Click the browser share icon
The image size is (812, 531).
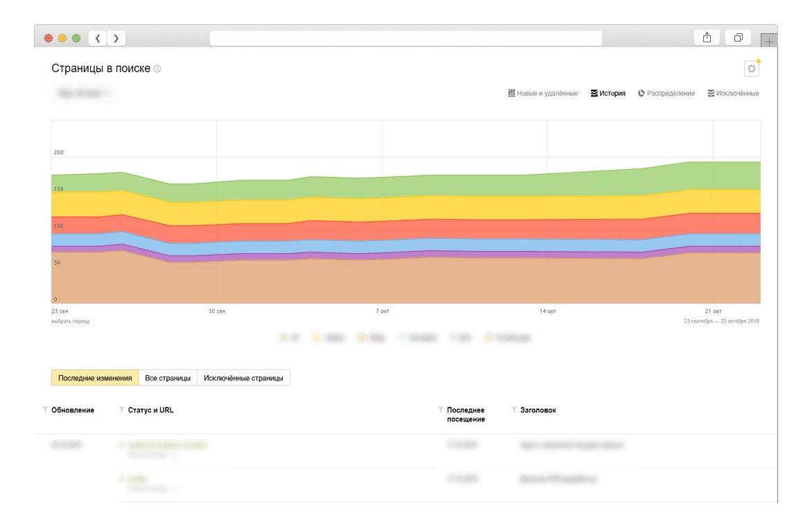(x=707, y=38)
